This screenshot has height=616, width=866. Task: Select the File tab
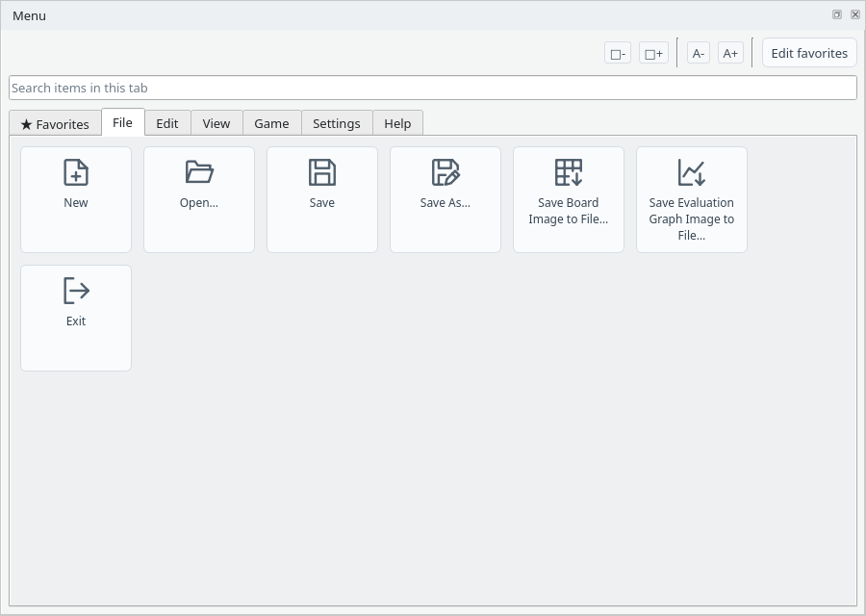coord(122,122)
